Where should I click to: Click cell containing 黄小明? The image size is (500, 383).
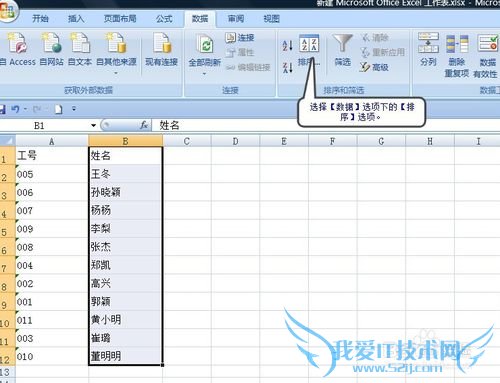126,320
